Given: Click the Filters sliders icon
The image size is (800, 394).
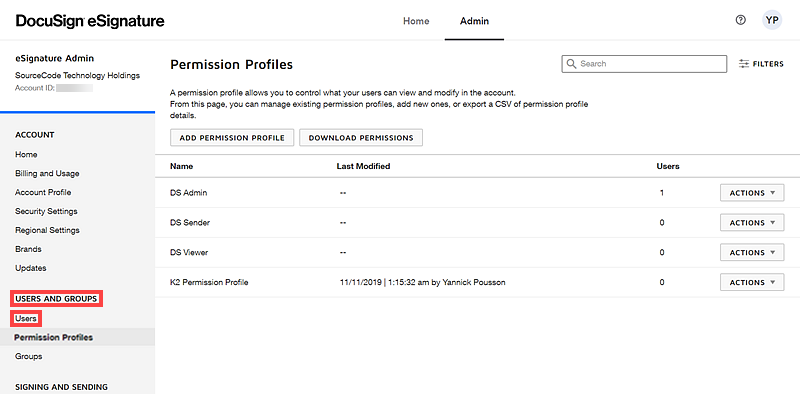Looking at the screenshot, I should click(x=744, y=64).
